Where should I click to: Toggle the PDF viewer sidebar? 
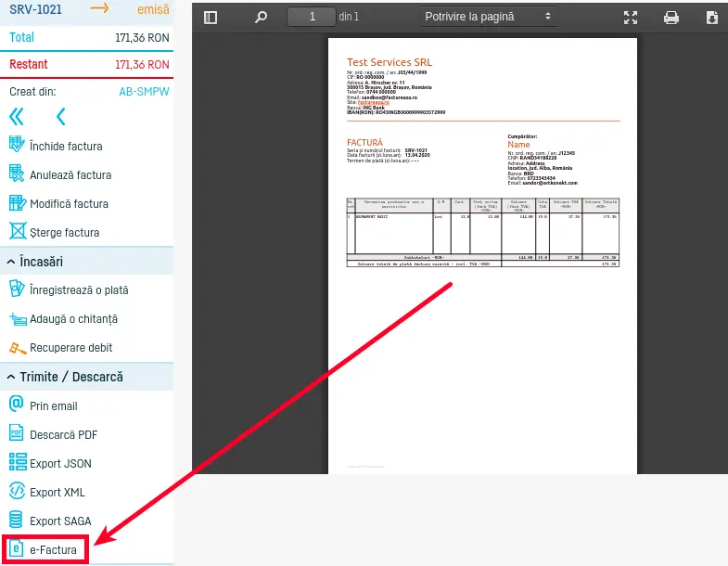coord(211,18)
